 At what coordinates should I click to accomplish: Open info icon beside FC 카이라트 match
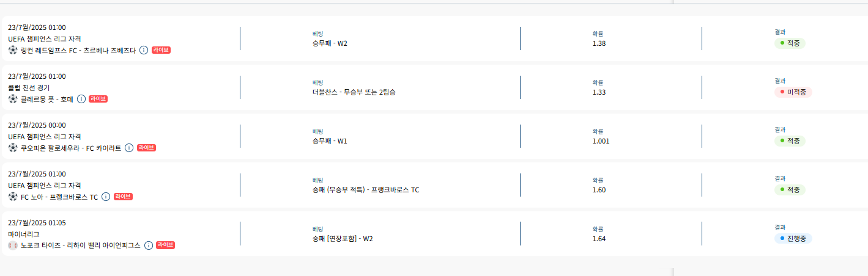[x=128, y=148]
